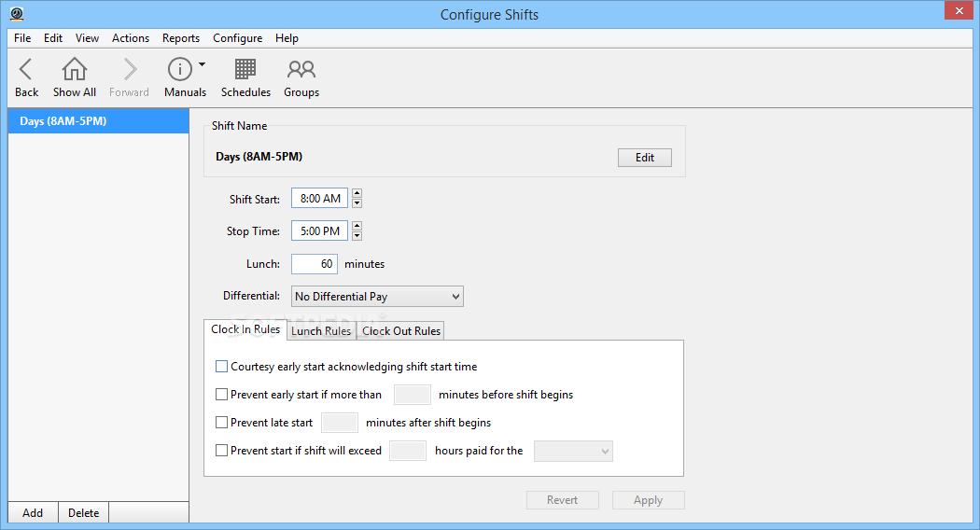Click the Back arrow icon

[x=26, y=70]
